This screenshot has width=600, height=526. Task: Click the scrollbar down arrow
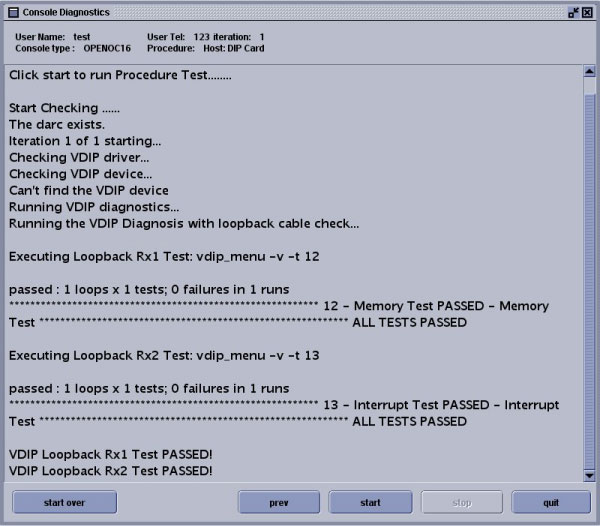(589, 475)
